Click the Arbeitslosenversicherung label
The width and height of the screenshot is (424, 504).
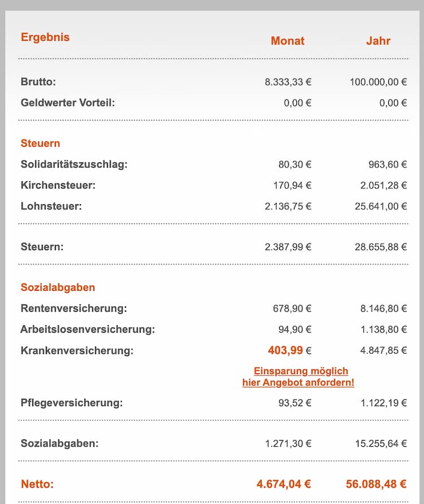click(x=87, y=329)
